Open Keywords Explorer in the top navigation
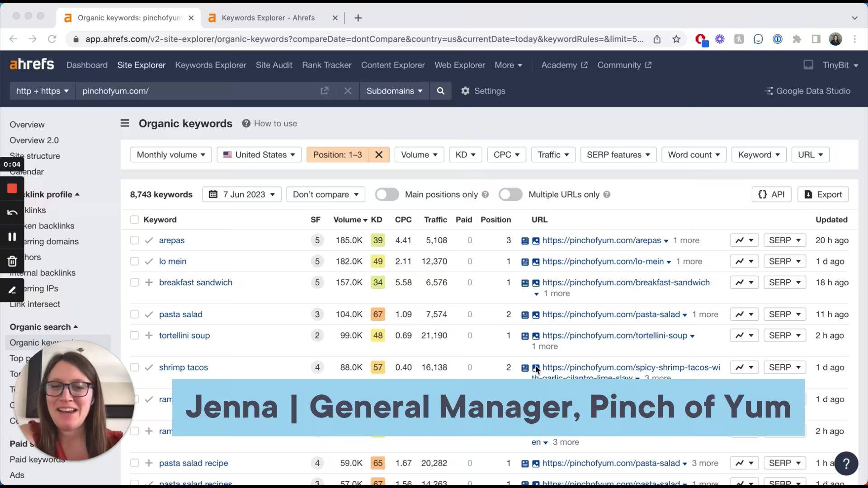The height and width of the screenshot is (488, 868). [x=211, y=65]
